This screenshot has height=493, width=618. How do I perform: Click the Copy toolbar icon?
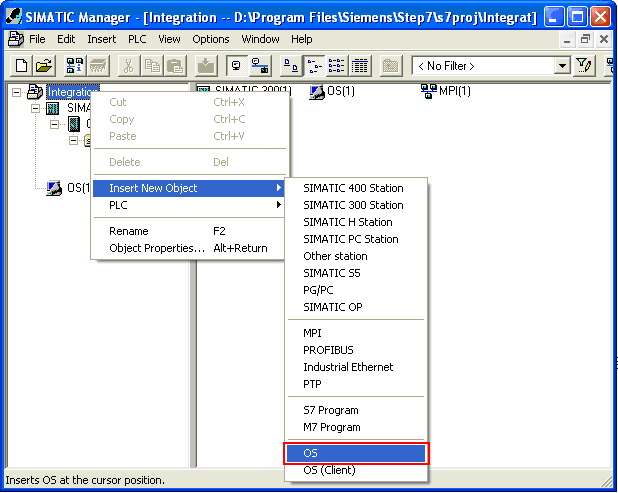click(x=152, y=65)
